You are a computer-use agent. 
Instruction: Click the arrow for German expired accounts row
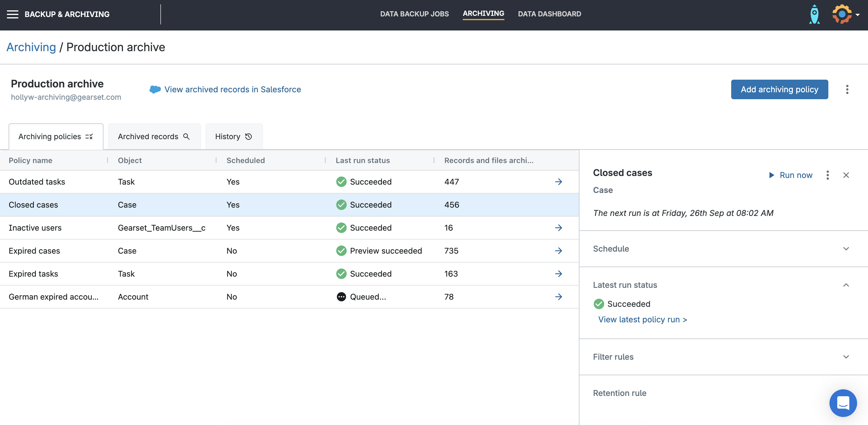coord(558,296)
